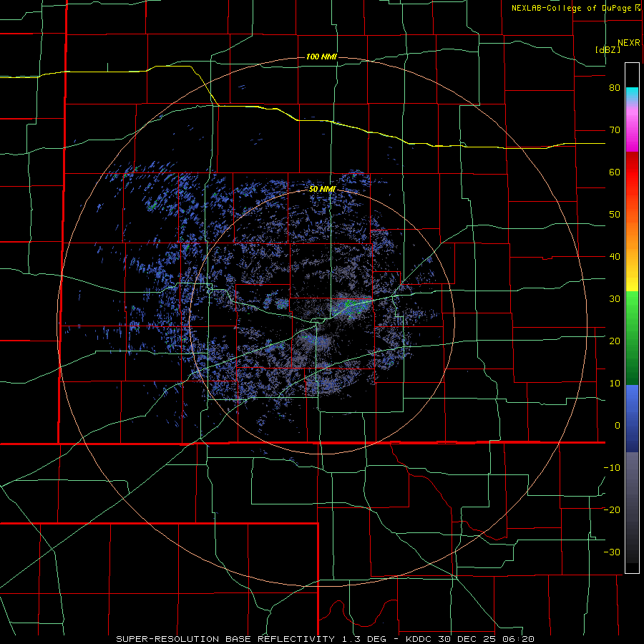The height and width of the screenshot is (644, 644).
Task: Click the Super-Resolution Base Reflectivity caption
Action: click(326, 639)
